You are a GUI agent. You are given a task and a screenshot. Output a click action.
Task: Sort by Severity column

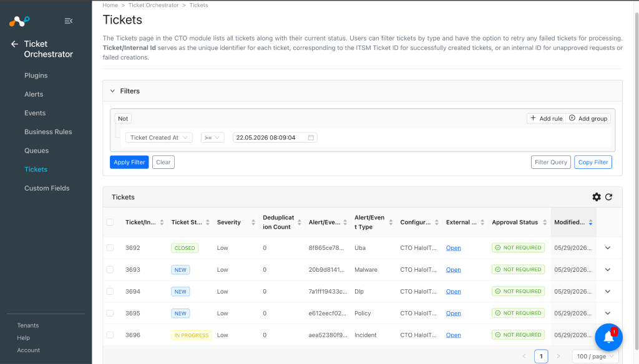coord(253,223)
